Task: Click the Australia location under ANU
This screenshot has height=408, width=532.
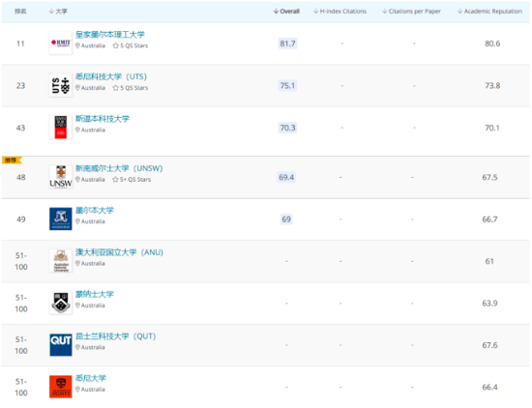Action: pyautogui.click(x=90, y=264)
